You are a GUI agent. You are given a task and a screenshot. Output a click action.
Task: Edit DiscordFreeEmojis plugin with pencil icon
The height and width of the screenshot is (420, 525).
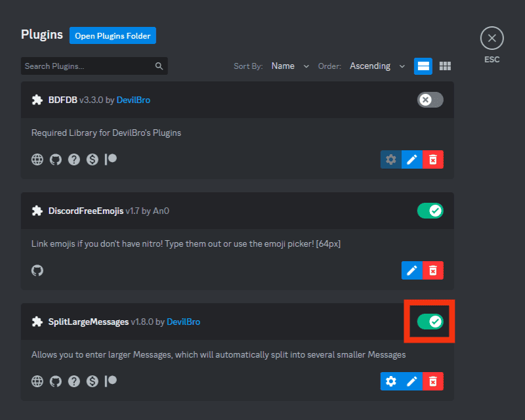(x=412, y=270)
